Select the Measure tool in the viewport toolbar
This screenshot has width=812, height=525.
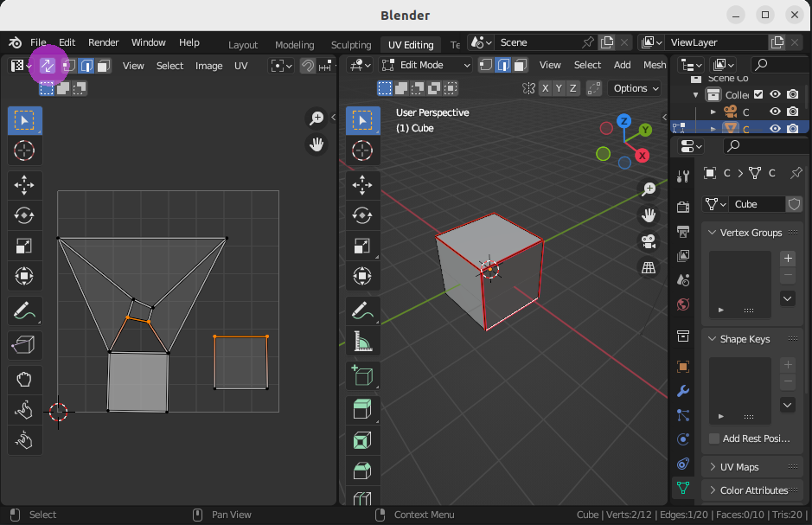[x=362, y=340]
